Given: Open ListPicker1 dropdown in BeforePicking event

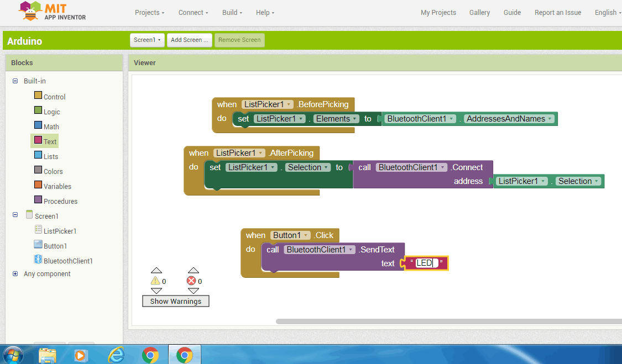Looking at the screenshot, I should click(268, 104).
